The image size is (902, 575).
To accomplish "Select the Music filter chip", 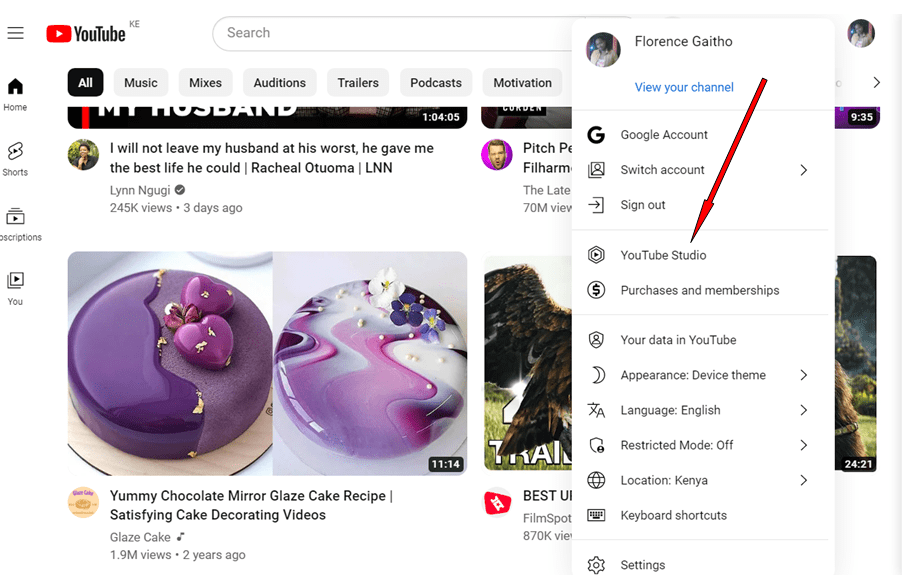I will (141, 82).
